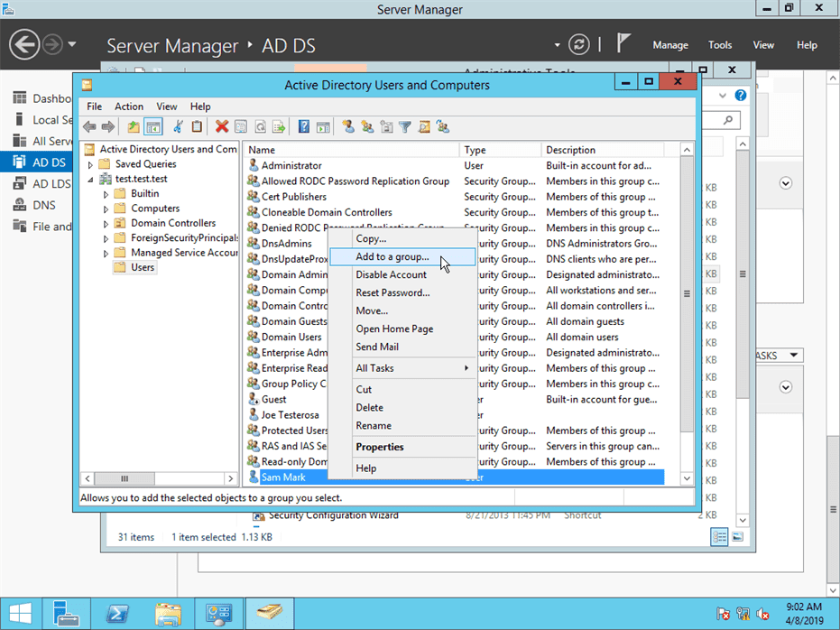
Task: Open Server Manager taskbar icon
Action: pos(66,614)
